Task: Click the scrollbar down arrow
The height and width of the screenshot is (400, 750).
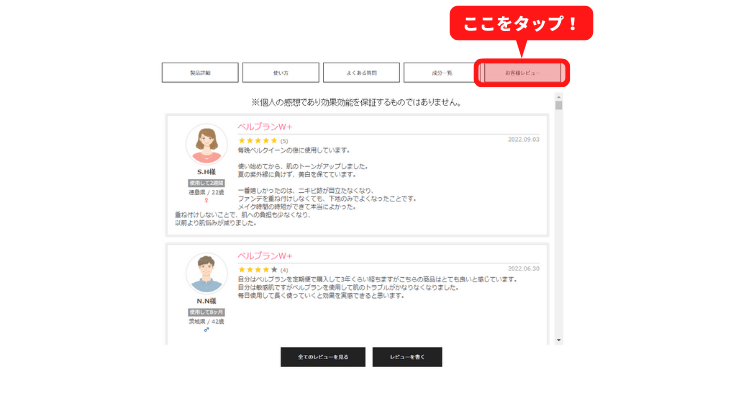Action: pyautogui.click(x=559, y=340)
